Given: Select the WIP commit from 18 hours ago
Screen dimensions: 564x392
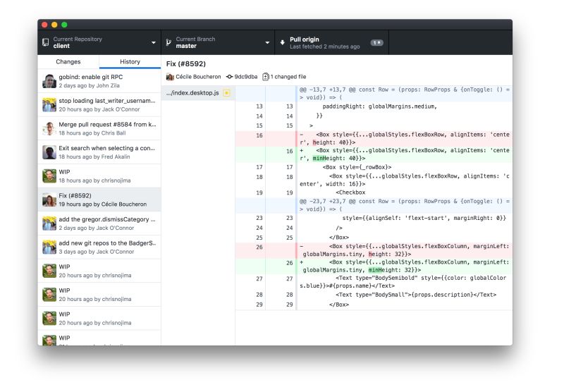Looking at the screenshot, I should coord(99,176).
